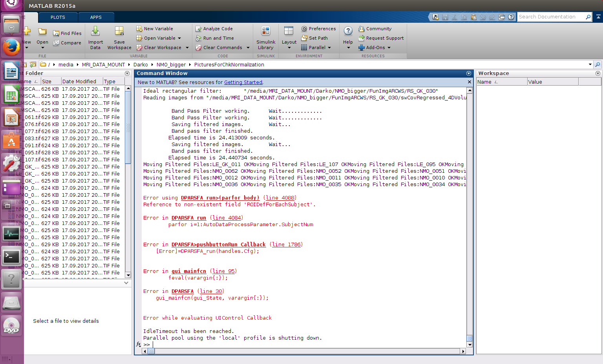Click Clear Commands in the ribbon
The height and width of the screenshot is (364, 603).
pyautogui.click(x=219, y=48)
